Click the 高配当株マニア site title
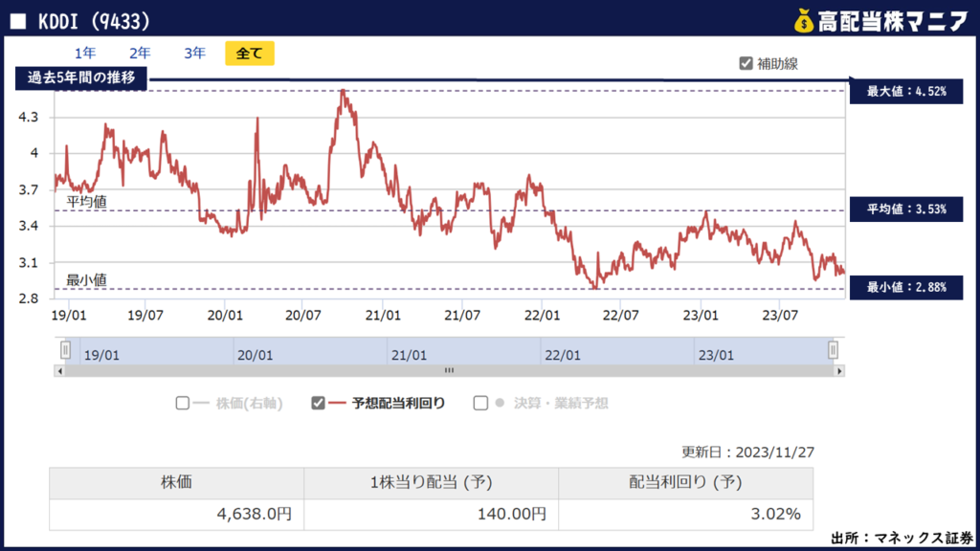980x551 pixels. (893, 21)
